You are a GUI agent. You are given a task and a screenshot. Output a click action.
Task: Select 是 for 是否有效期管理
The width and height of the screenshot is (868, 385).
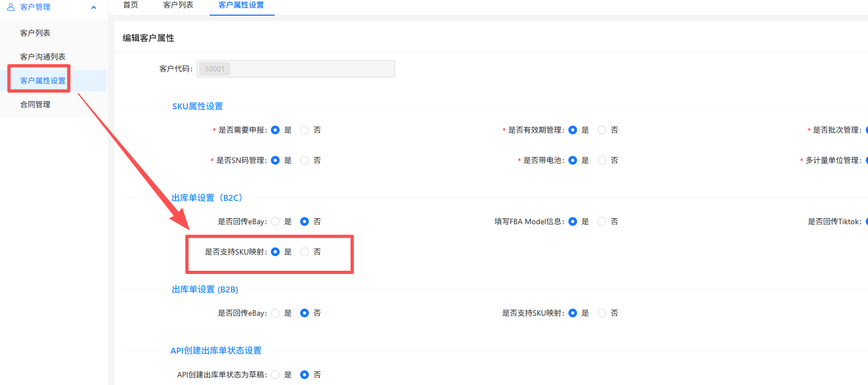[573, 130]
